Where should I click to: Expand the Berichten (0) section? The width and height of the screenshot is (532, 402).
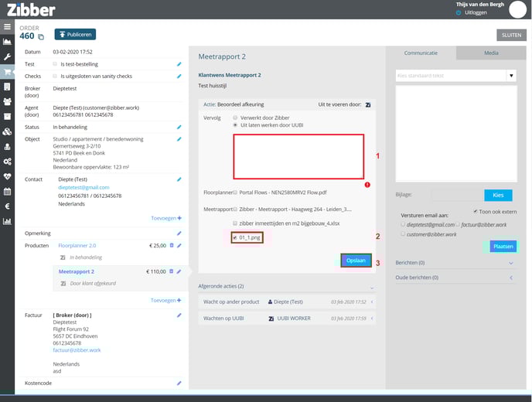[x=455, y=263]
